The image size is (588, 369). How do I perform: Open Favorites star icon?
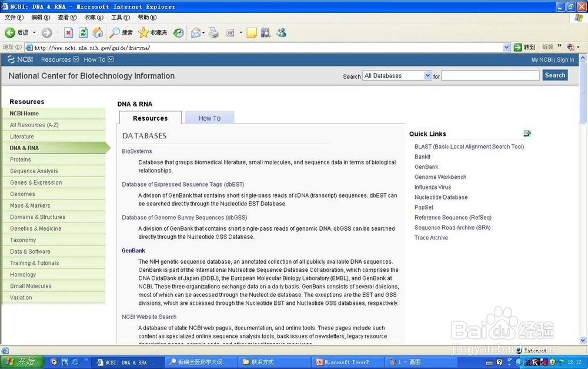click(143, 32)
